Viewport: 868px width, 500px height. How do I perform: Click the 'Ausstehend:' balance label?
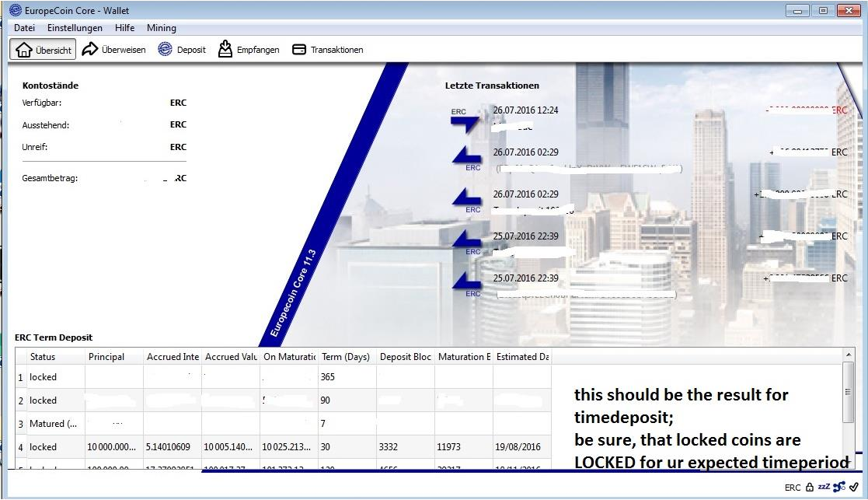[45, 125]
